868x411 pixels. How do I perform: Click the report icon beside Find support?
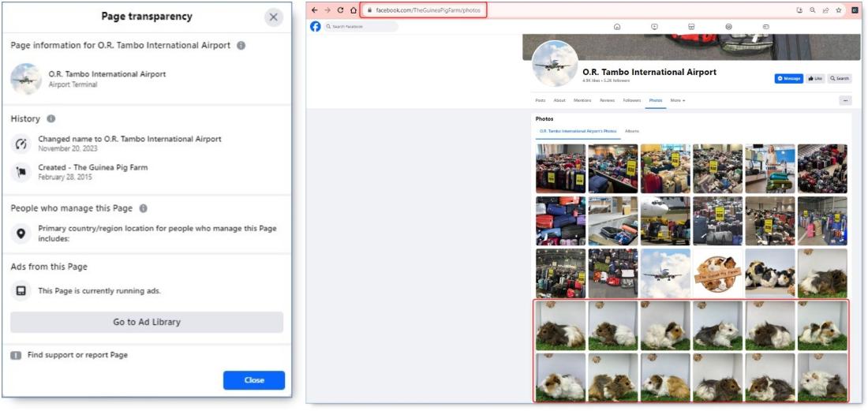coord(16,355)
